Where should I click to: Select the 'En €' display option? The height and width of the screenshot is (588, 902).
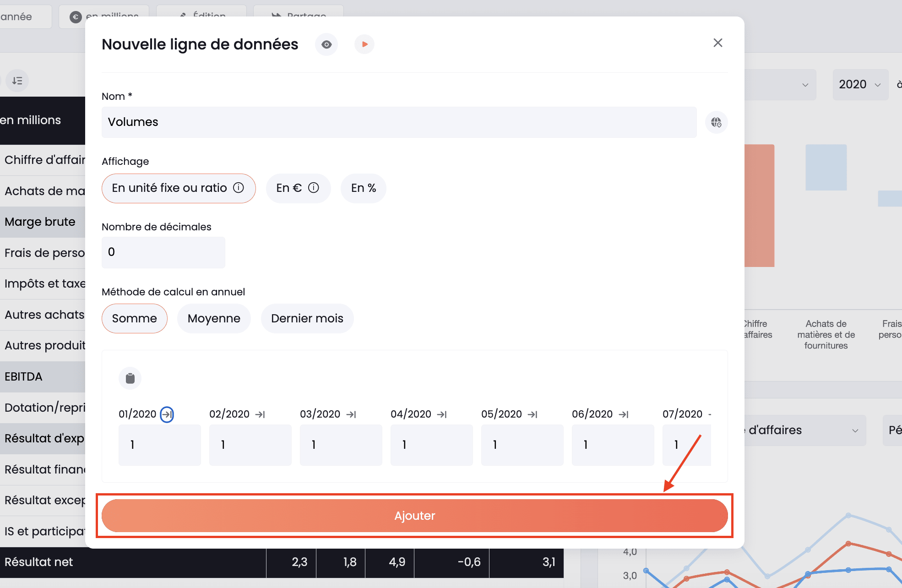point(298,188)
